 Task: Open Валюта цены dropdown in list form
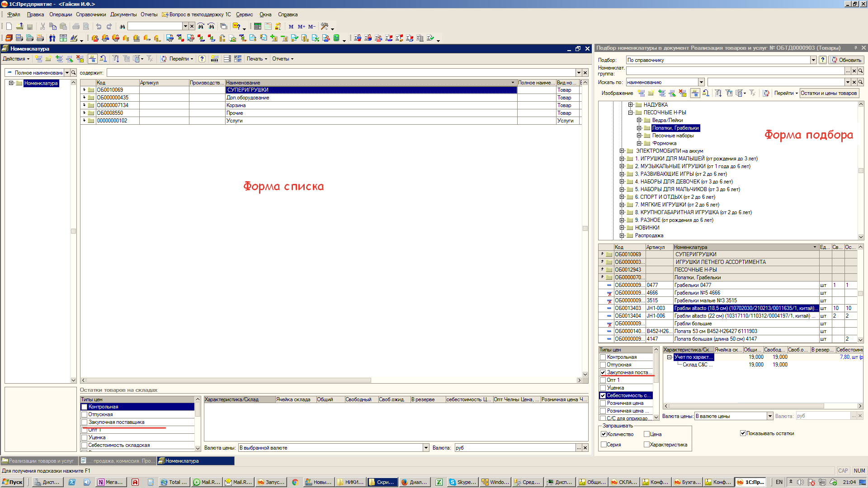click(426, 448)
